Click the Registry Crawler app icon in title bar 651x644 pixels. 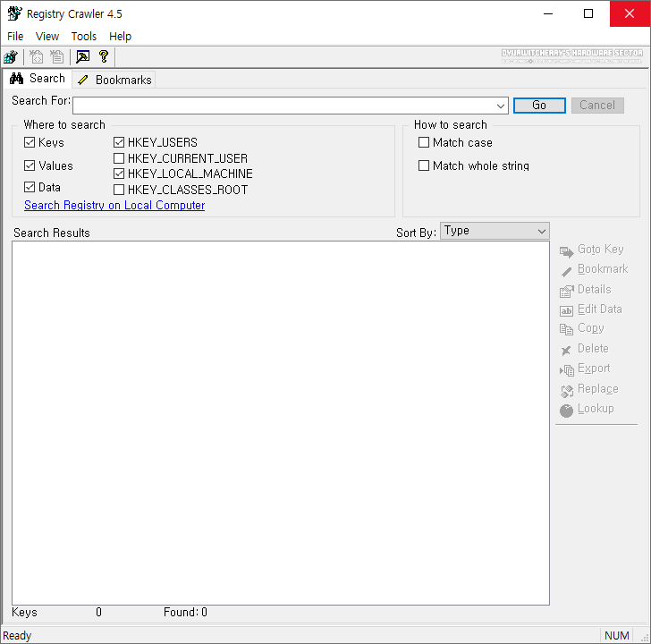coord(14,13)
